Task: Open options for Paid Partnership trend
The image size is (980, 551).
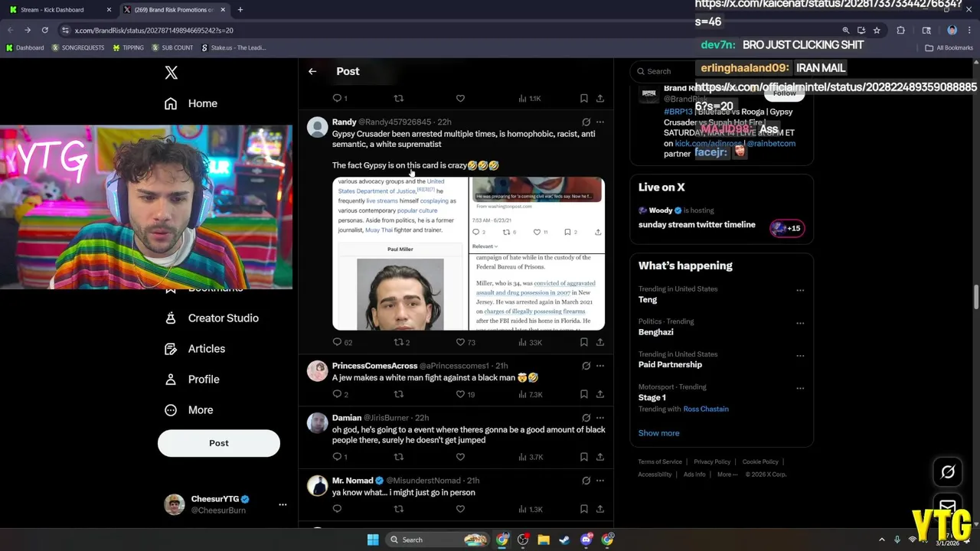Action: [800, 356]
